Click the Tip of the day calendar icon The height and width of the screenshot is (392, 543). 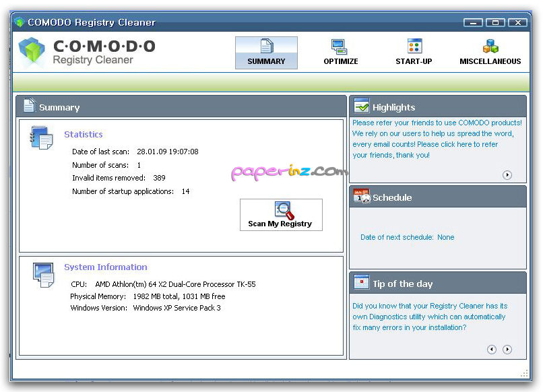362,282
